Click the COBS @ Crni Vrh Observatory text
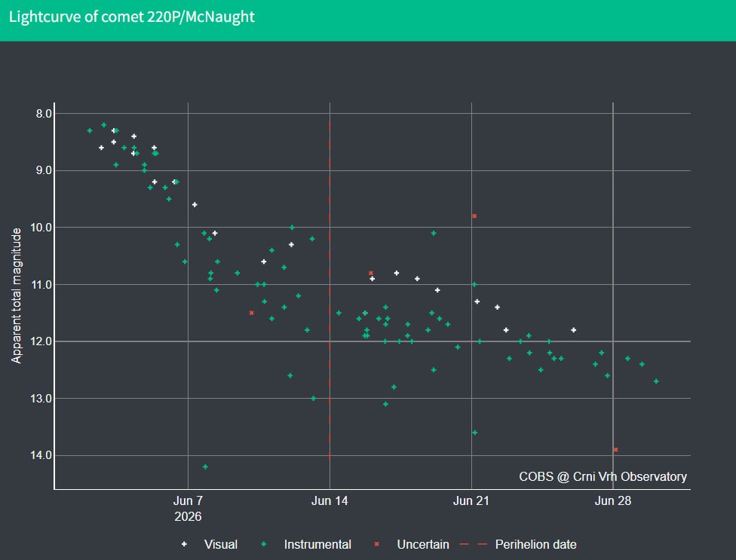736x560 pixels. pos(603,476)
